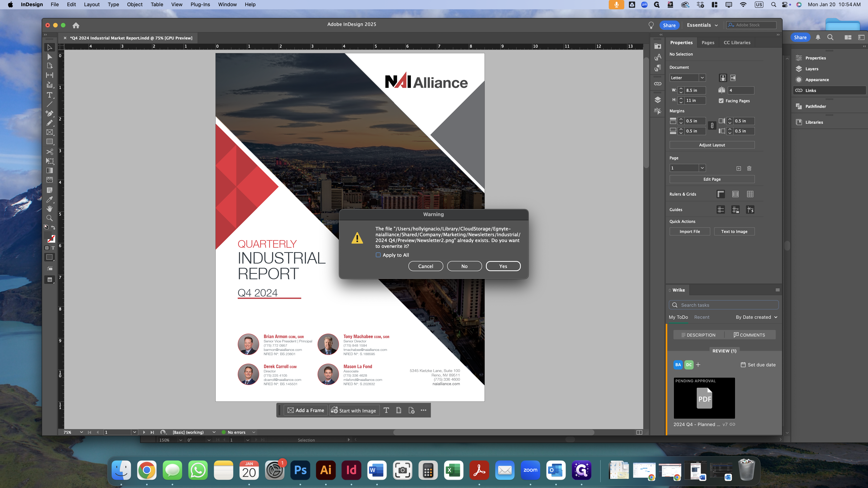Open the Layout menu

click(92, 4)
